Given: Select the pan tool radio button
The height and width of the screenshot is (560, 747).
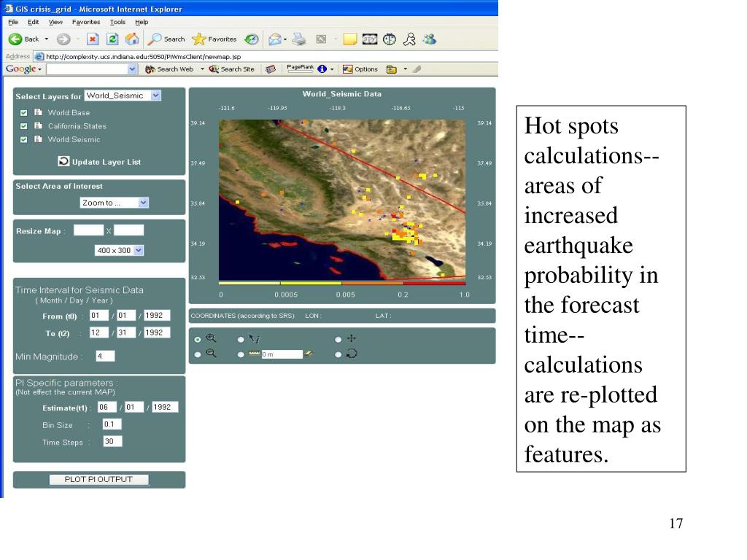Looking at the screenshot, I should (338, 340).
